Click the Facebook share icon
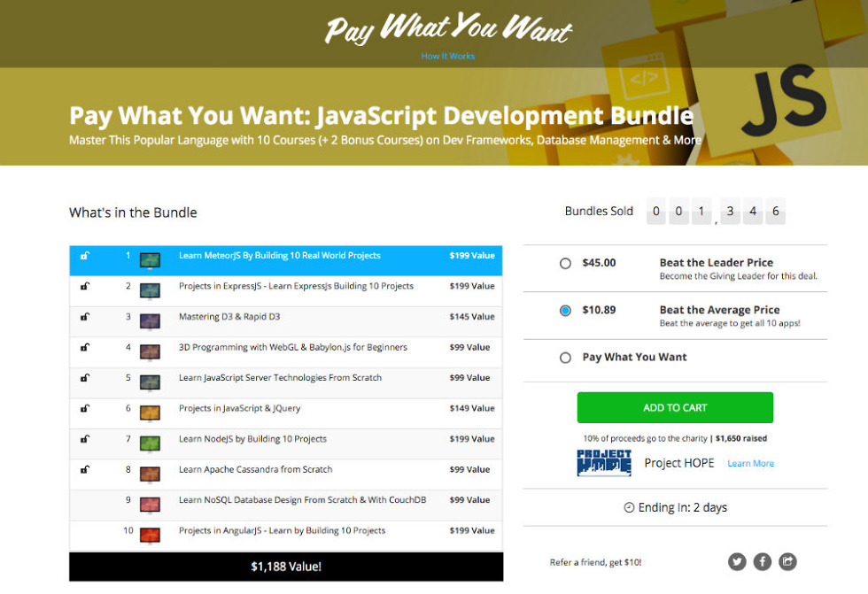This screenshot has height=594, width=868. click(763, 561)
